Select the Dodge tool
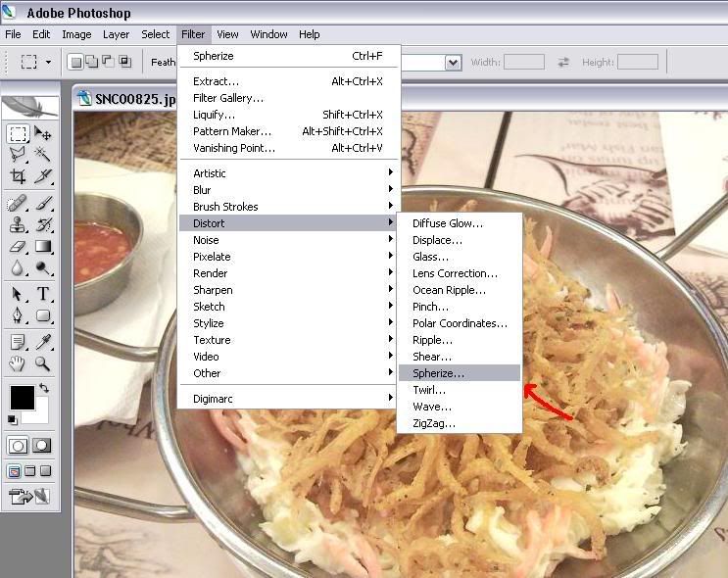The height and width of the screenshot is (578, 728). 43,267
